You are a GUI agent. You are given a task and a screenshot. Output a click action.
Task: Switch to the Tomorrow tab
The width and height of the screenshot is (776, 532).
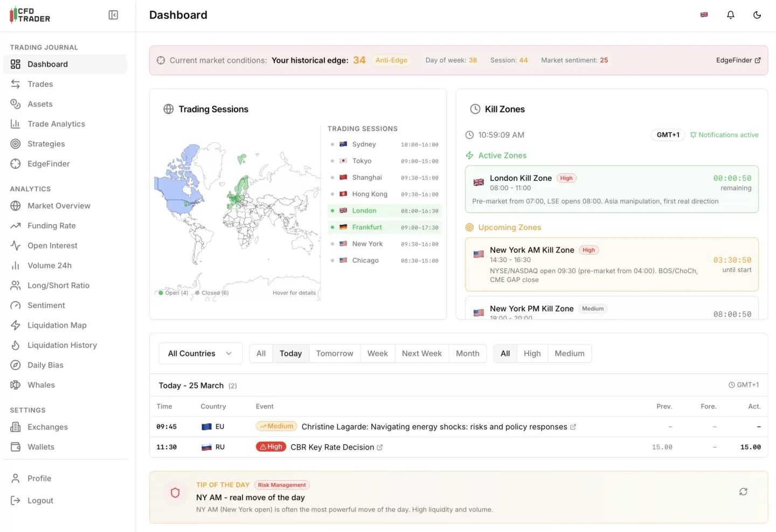[334, 354]
